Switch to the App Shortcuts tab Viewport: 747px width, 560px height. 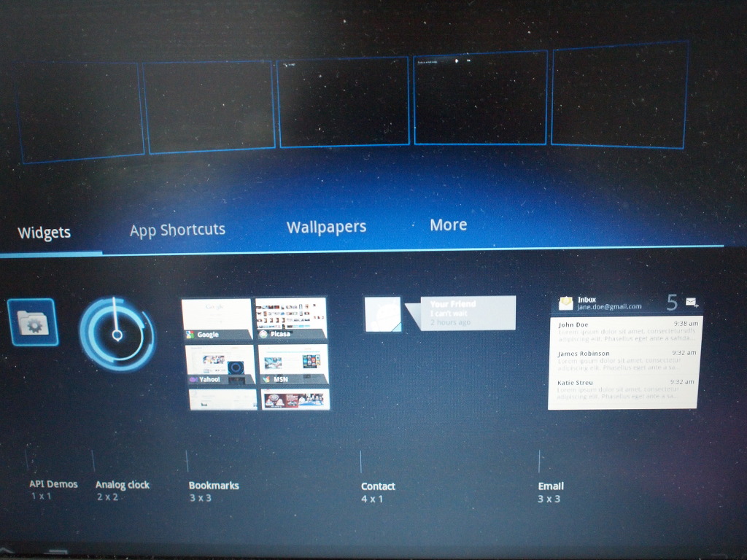[x=177, y=230]
